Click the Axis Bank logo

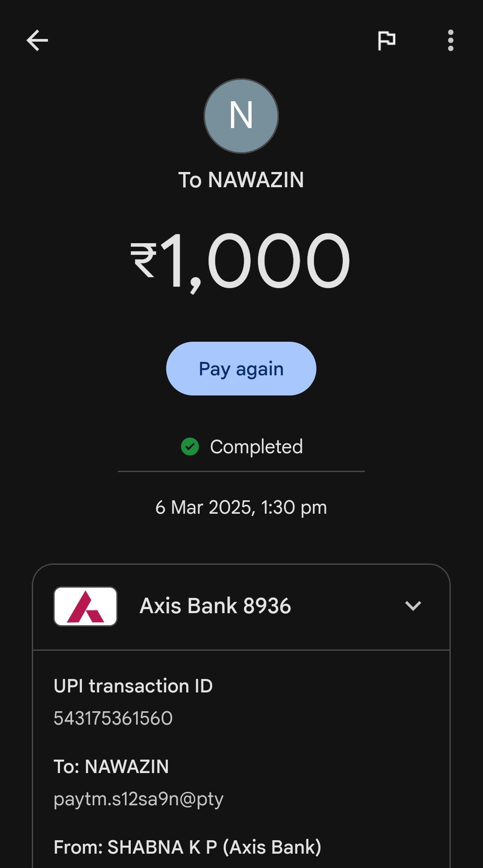tap(85, 606)
